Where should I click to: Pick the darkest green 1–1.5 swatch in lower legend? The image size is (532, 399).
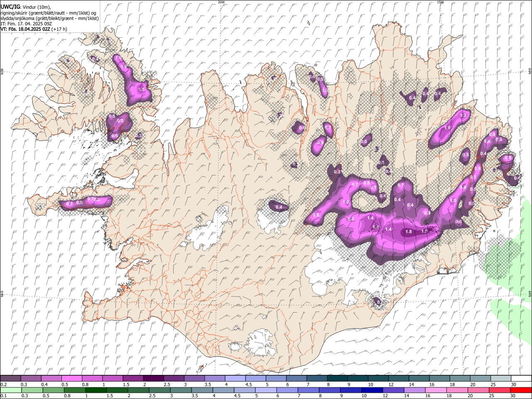(95, 390)
